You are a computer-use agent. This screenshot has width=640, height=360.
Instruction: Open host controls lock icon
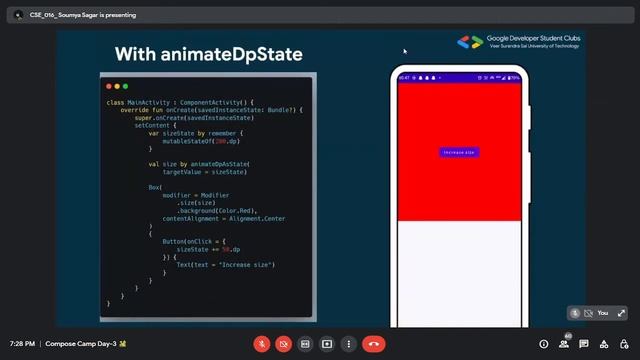[624, 344]
